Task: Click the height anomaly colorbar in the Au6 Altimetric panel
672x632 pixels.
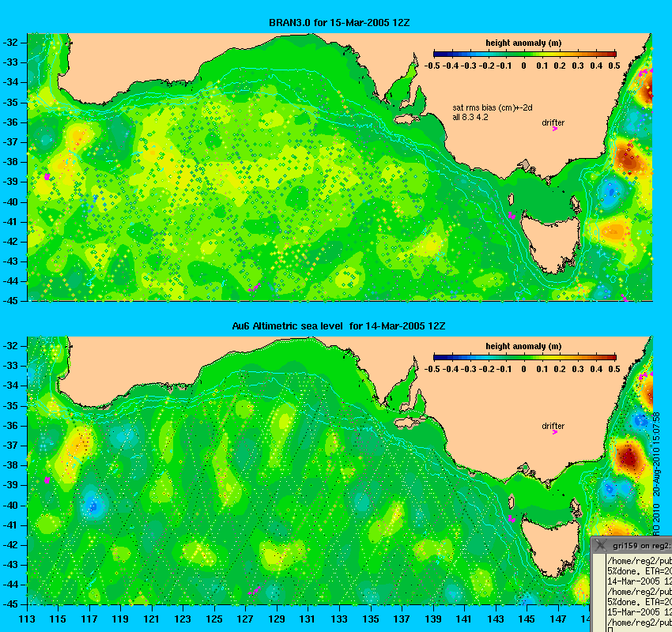Action: 525,357
